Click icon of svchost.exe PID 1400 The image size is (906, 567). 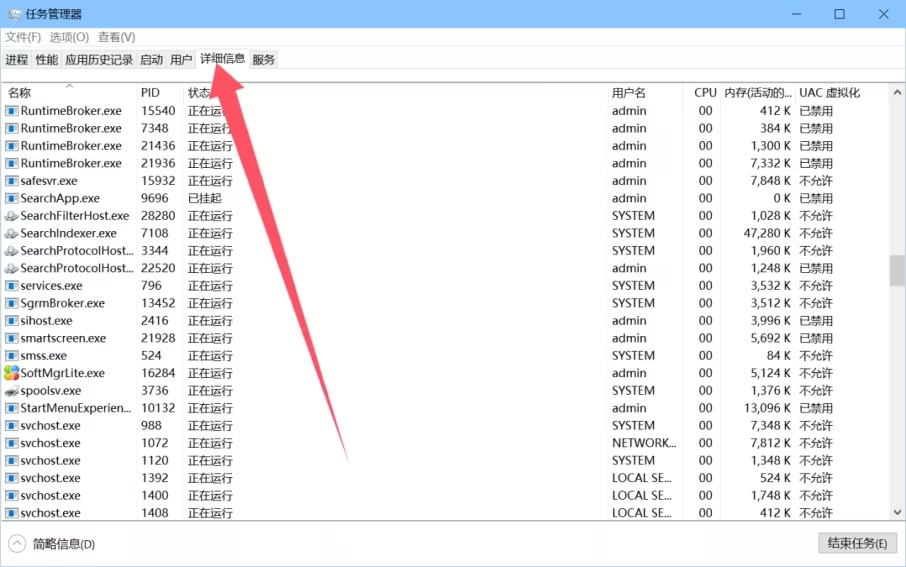click(x=11, y=495)
